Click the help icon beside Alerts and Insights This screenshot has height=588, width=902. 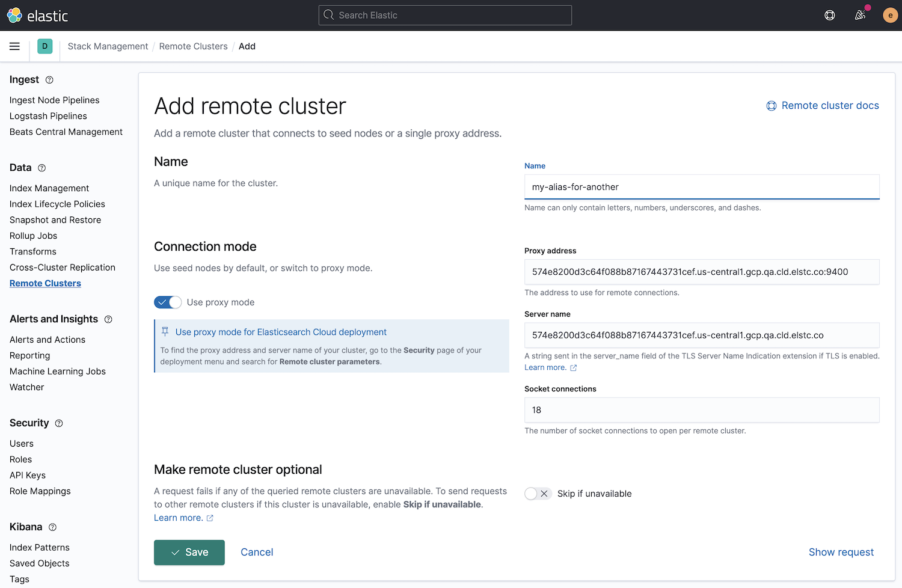point(108,319)
